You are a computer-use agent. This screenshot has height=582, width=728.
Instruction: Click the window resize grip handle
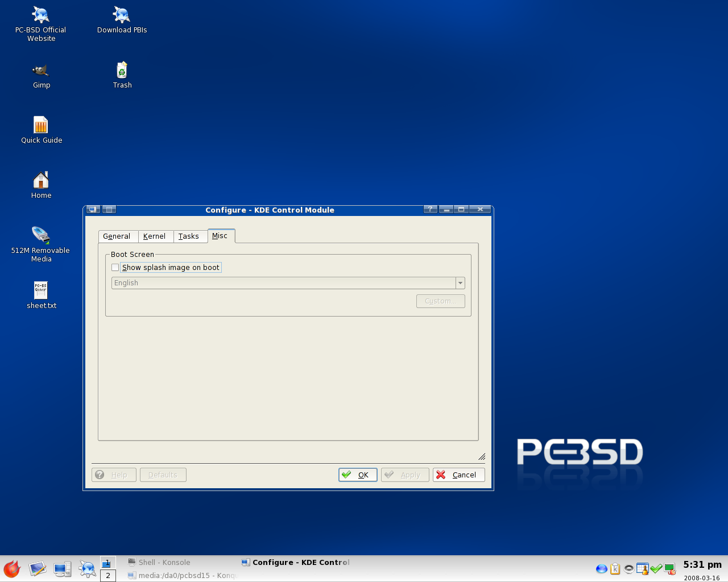(482, 457)
